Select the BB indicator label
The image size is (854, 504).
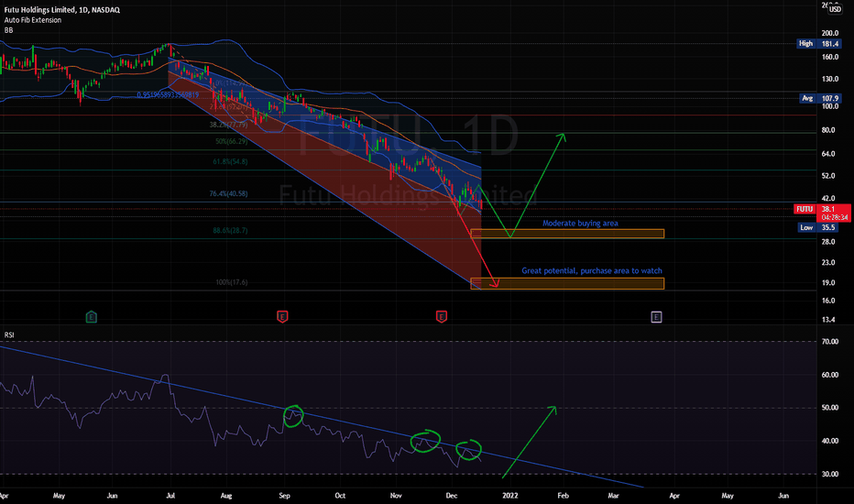pos(9,30)
